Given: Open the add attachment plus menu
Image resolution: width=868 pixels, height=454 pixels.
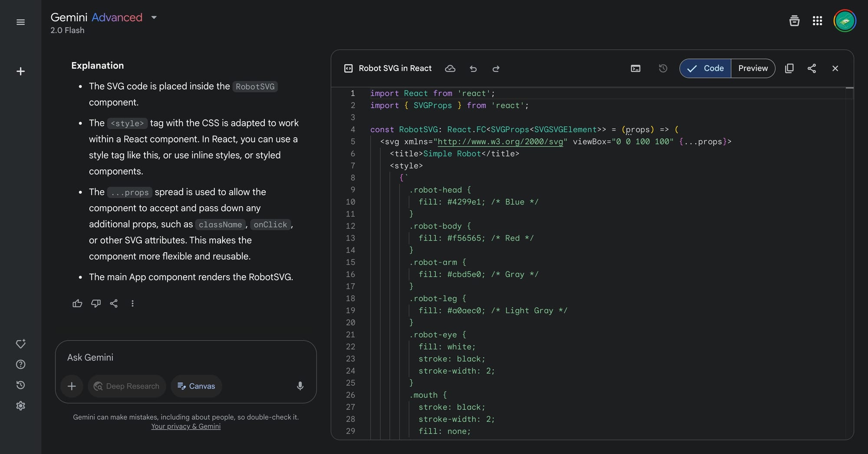Looking at the screenshot, I should click(x=72, y=386).
